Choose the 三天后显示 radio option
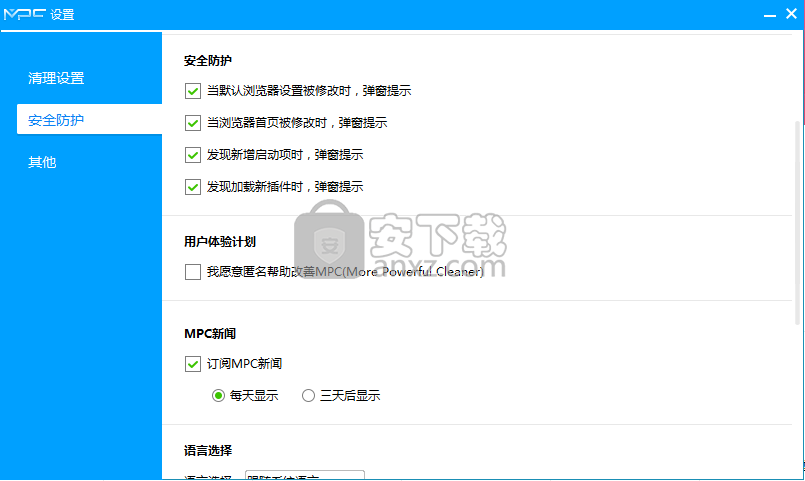 click(308, 396)
